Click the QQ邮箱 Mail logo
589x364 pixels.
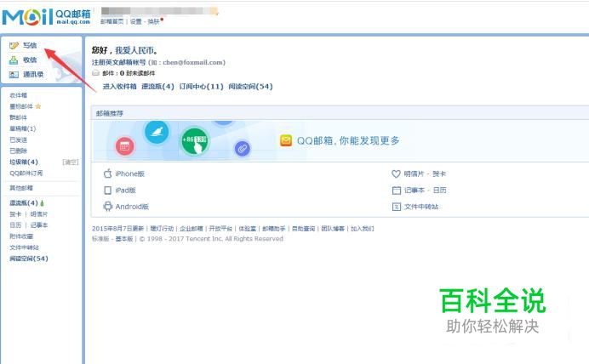coord(47,17)
